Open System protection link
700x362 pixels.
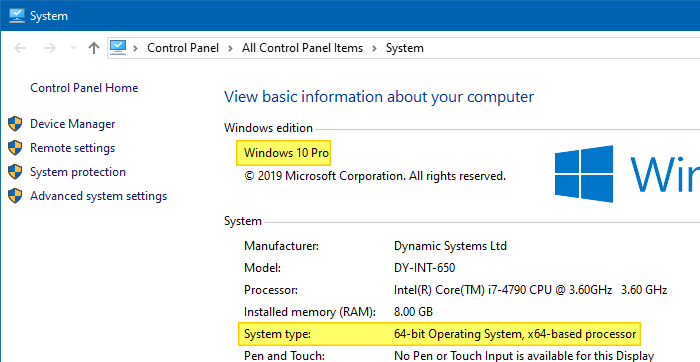click(x=78, y=172)
